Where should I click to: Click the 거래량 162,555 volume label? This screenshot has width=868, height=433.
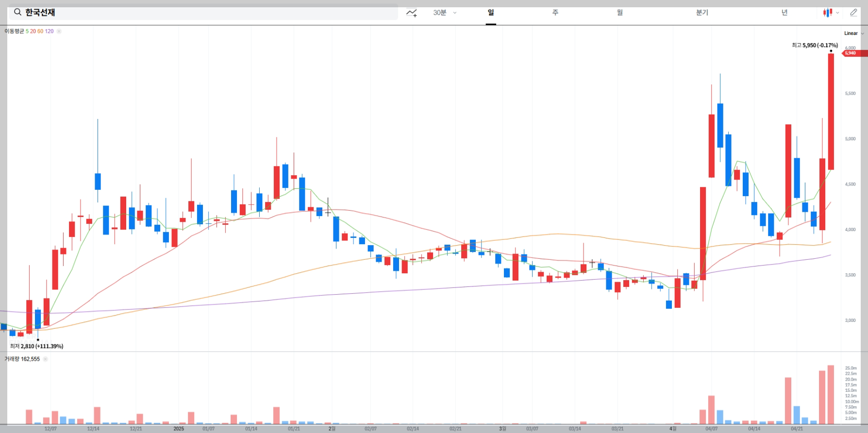point(22,359)
